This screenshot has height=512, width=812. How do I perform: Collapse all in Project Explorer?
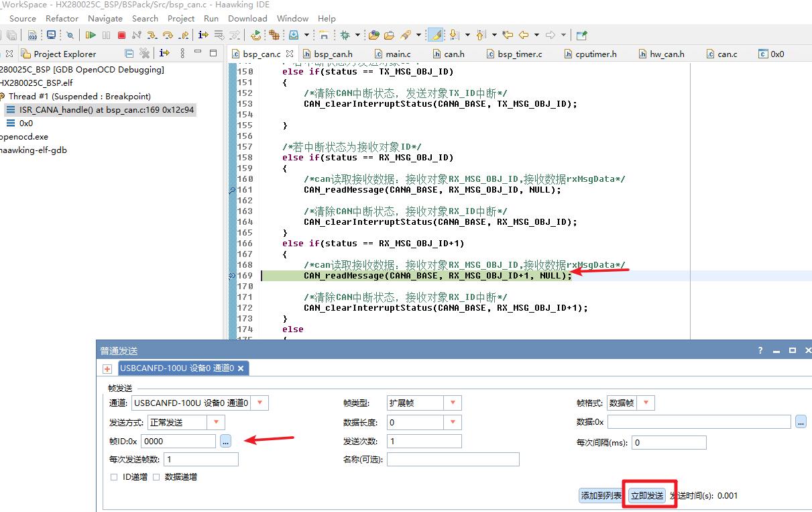(129, 54)
